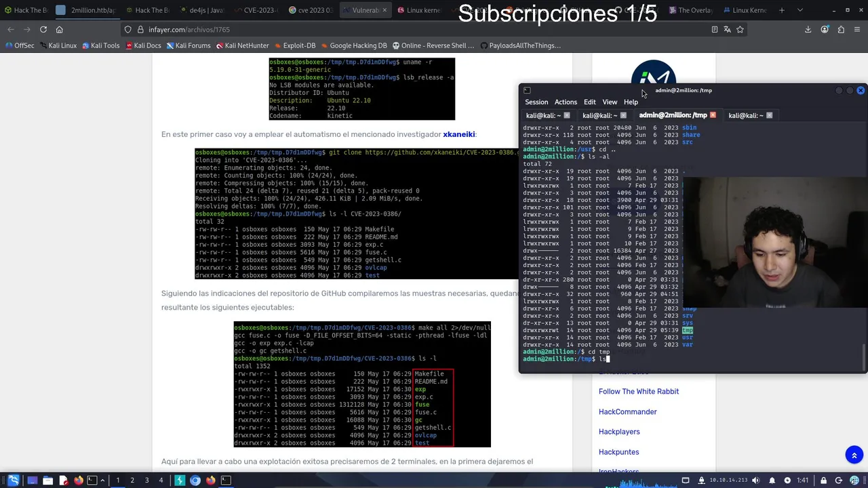Screen dimensions: 868x488
Task: Switch to workspace 2 in the taskbar
Action: [132, 481]
